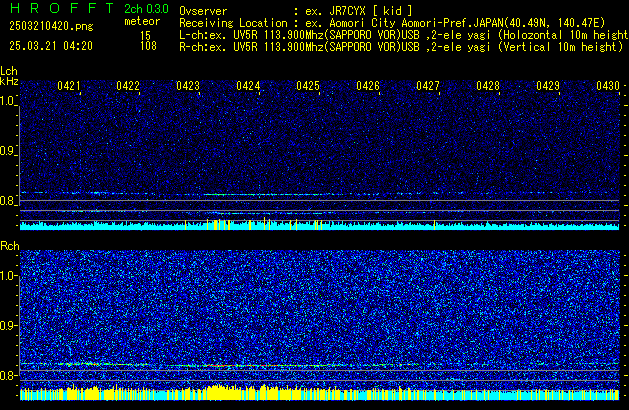Click the R-ch receiver description line
Screen dimensions: 629x410
401,47
